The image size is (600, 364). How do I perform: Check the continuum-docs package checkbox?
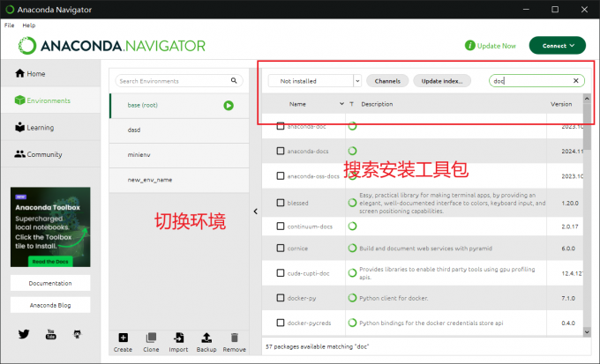[281, 227]
